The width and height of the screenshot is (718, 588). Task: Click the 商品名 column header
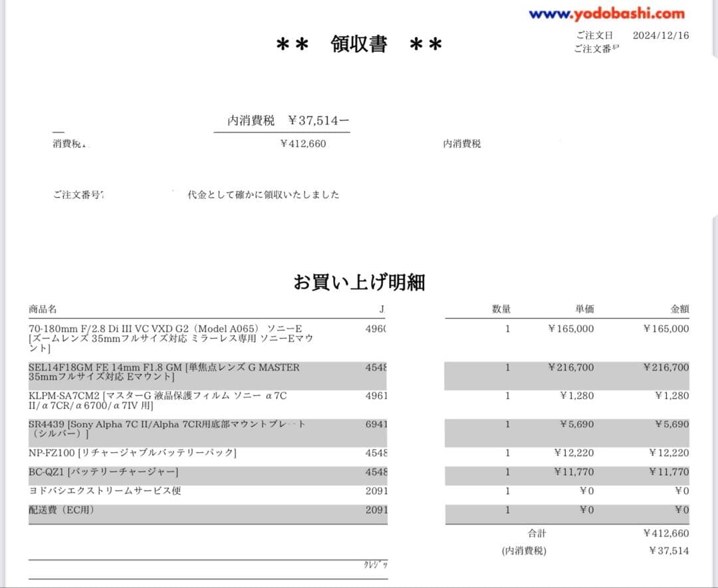[x=43, y=309]
